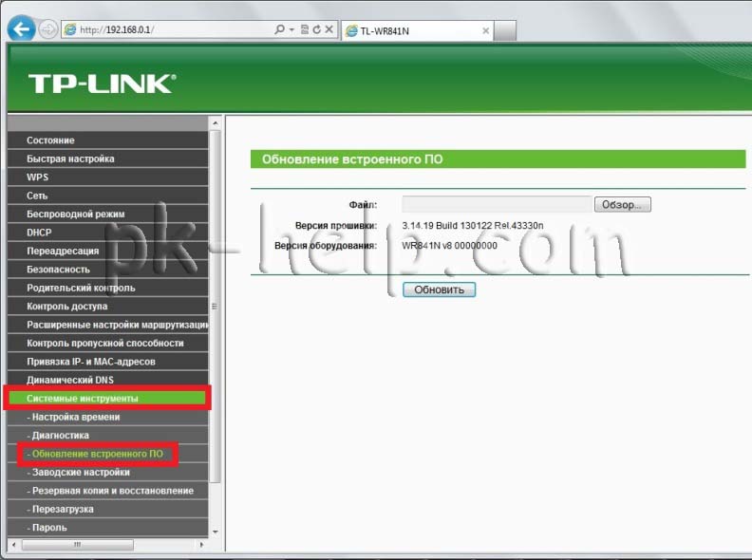Open the Безопасность menu item
752x560 pixels.
tap(108, 270)
